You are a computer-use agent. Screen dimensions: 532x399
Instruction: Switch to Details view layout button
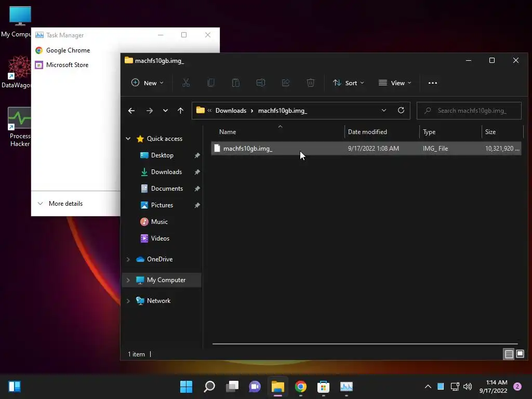(x=509, y=354)
